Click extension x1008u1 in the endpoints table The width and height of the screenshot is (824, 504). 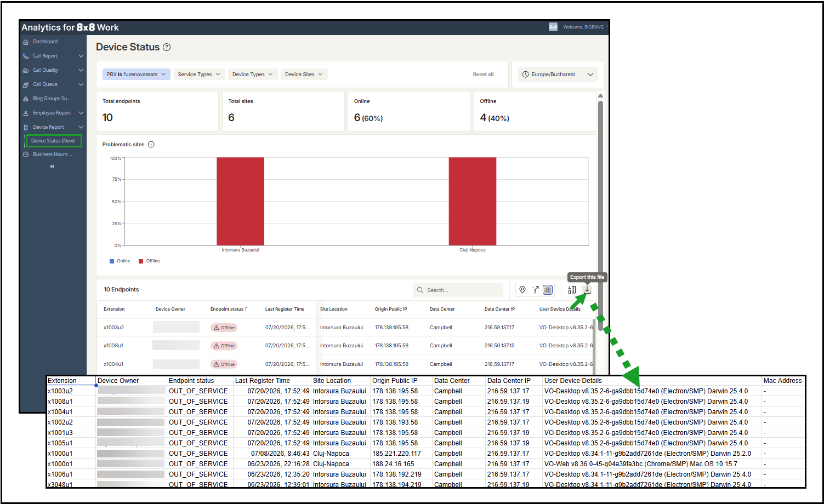(x=113, y=346)
